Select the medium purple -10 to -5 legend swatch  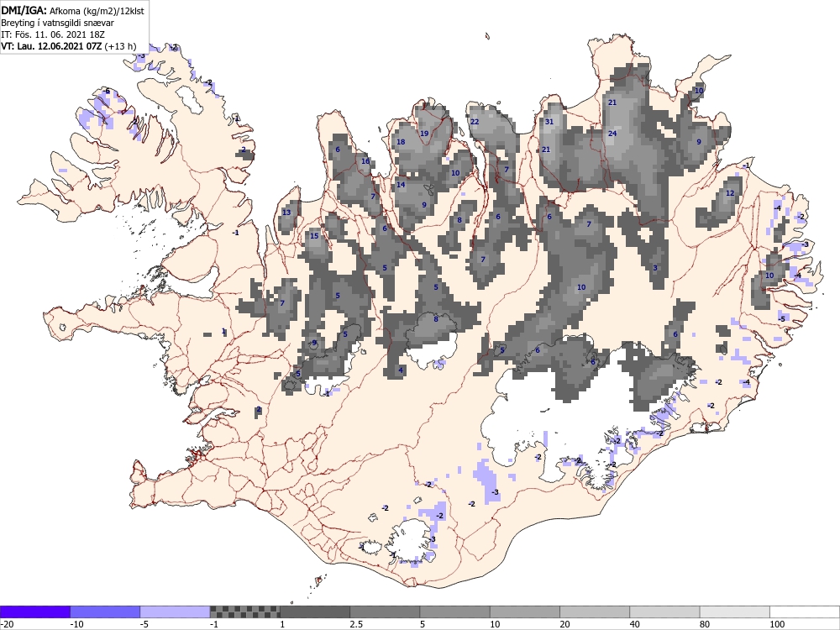tap(105, 612)
